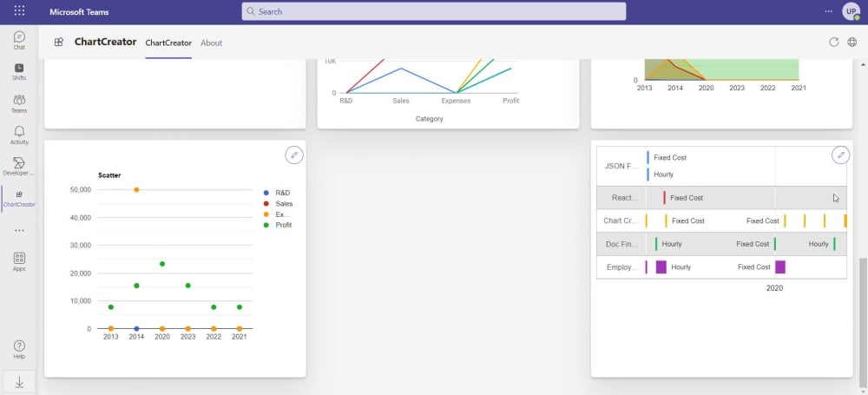Go to Teams in the sidebar

(x=19, y=103)
